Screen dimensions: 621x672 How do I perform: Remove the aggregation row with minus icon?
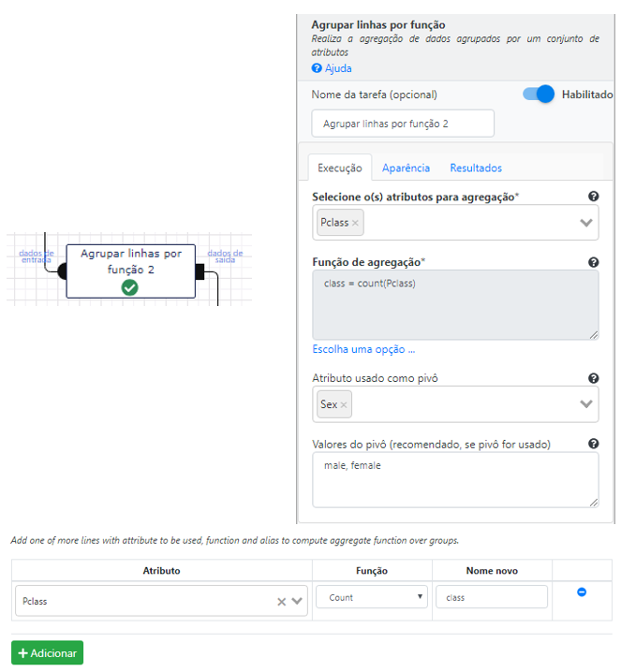click(581, 592)
